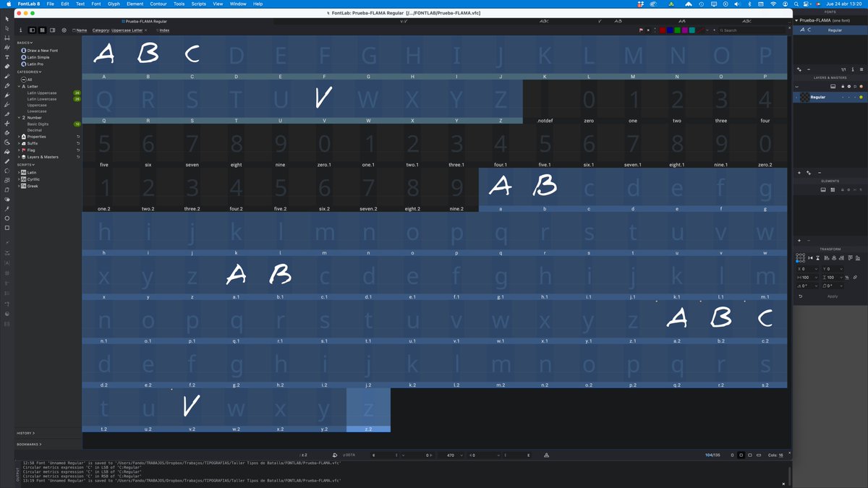
Task: Select the Ellipse tool
Action: 7,218
